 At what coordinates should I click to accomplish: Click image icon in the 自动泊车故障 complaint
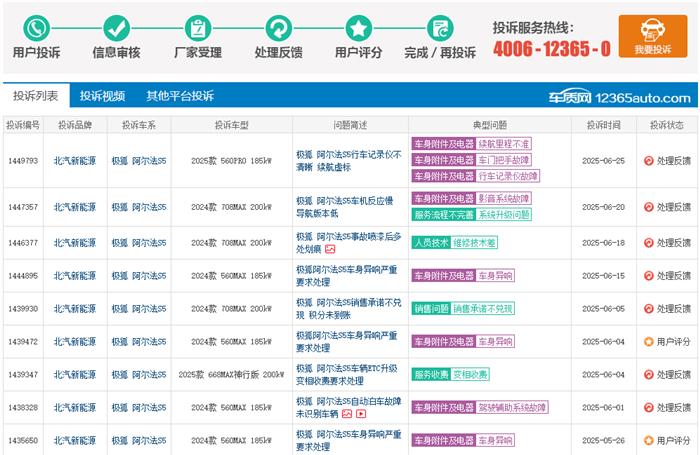347,414
